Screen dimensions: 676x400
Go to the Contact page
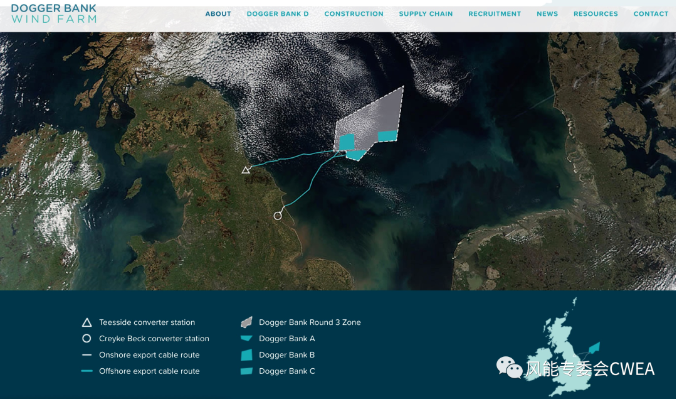pos(651,14)
